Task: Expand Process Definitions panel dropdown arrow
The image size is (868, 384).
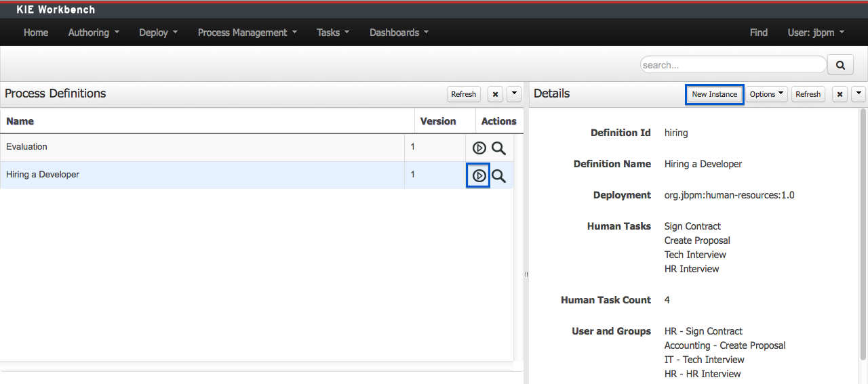Action: [514, 94]
